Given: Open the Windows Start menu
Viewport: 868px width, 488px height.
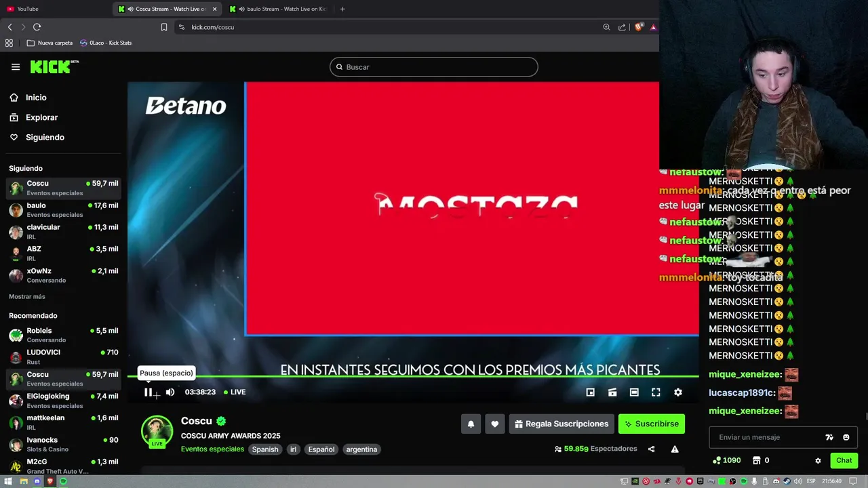Looking at the screenshot, I should (8, 481).
